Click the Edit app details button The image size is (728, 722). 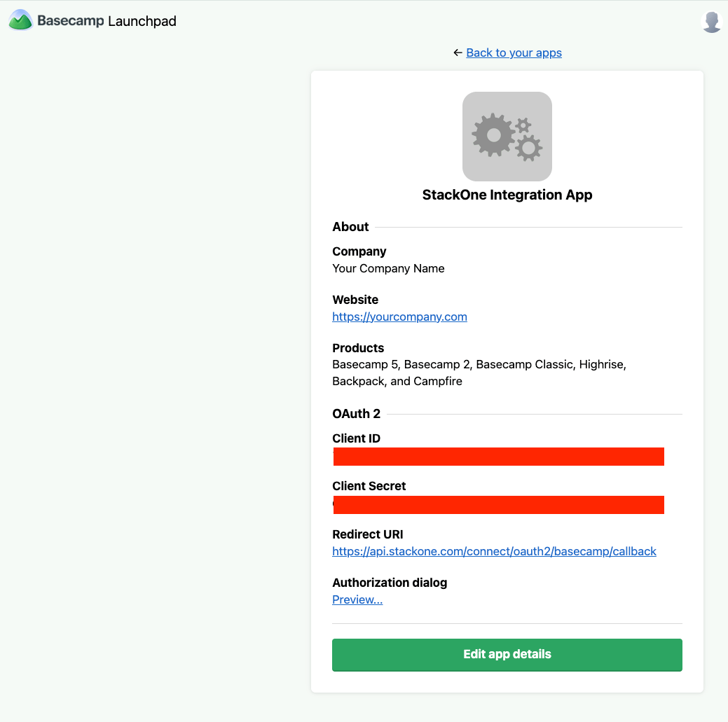point(507,655)
